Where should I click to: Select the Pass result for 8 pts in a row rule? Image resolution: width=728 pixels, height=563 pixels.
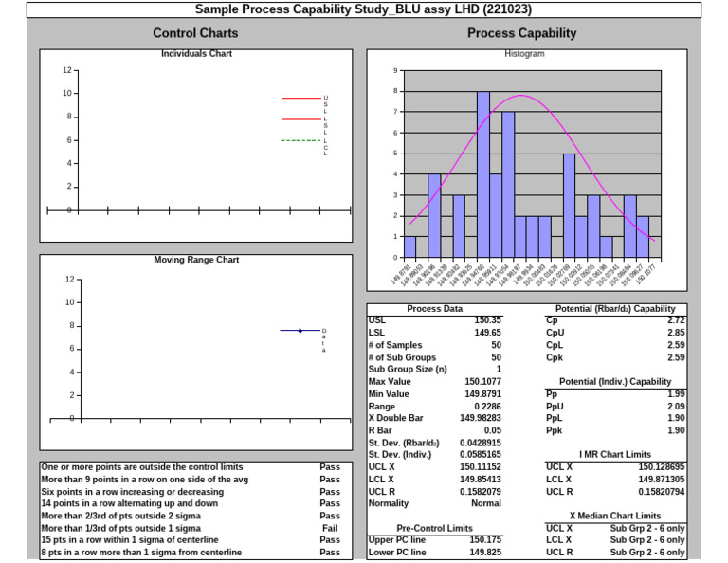click(x=330, y=553)
